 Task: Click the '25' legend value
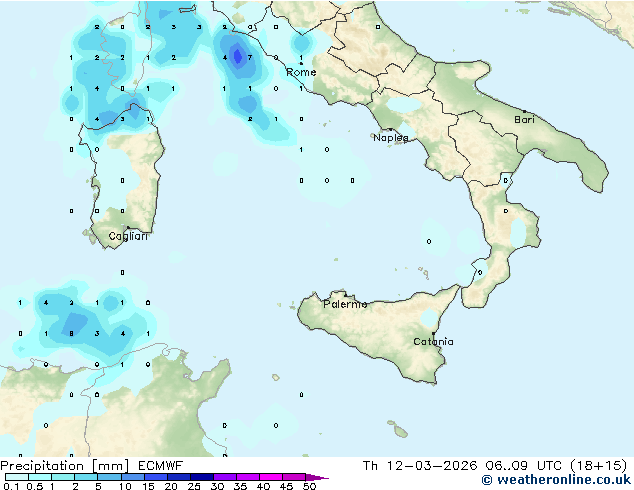pyautogui.click(x=194, y=486)
